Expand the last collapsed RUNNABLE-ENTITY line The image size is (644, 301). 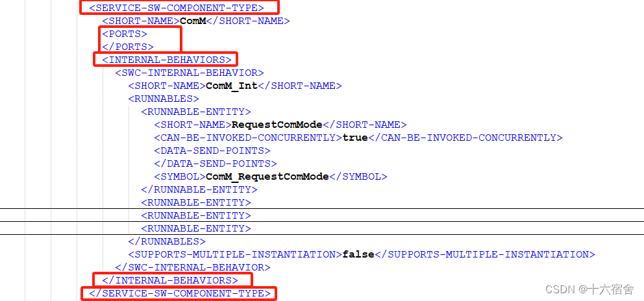196,228
